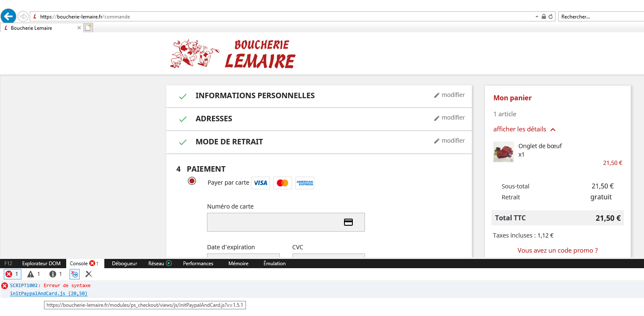644x316 pixels.
Task: Open the address bar autocomplete dropdown arrow
Action: (x=537, y=17)
